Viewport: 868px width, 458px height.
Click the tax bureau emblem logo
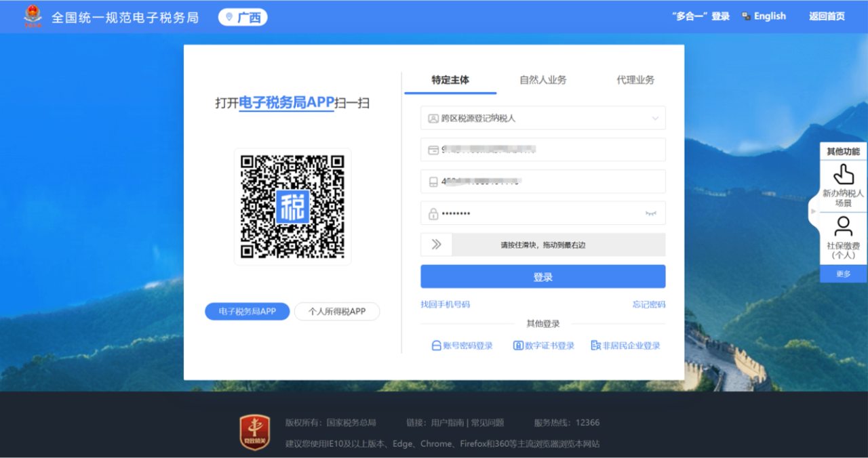[x=33, y=17]
